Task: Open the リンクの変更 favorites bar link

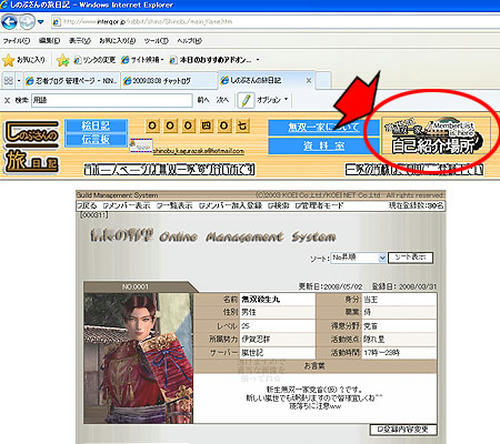Action: click(95, 60)
